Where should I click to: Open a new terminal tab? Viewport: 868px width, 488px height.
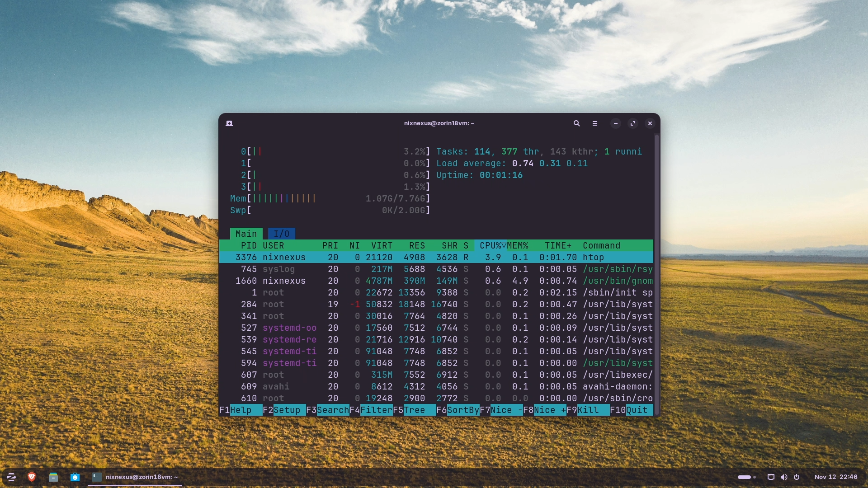(229, 123)
